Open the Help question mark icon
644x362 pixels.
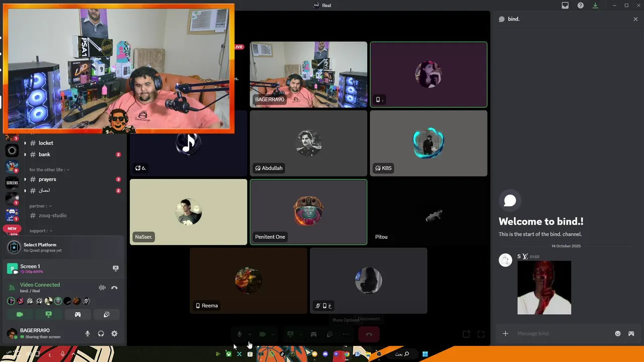click(581, 6)
